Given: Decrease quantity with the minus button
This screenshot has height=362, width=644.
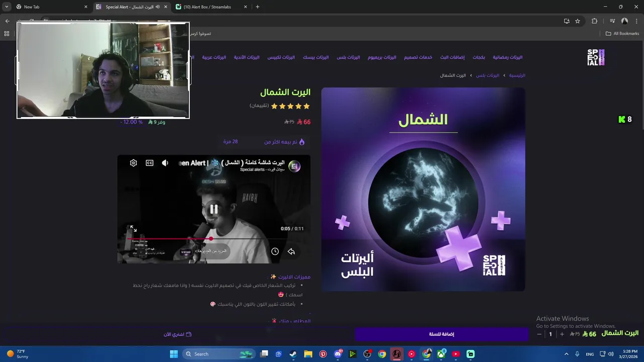Looking at the screenshot, I should [x=539, y=334].
